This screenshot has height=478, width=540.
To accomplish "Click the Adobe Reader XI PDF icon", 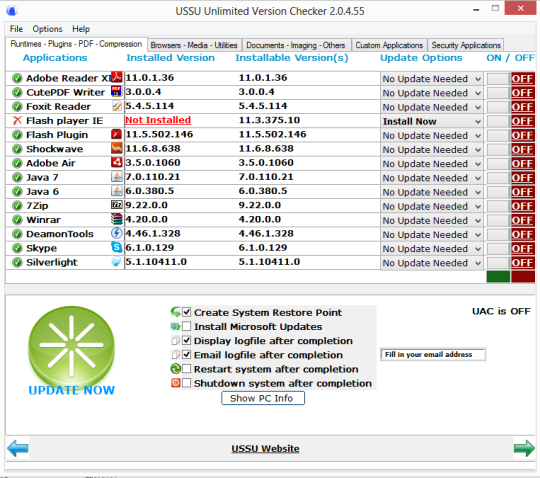I will click(117, 77).
